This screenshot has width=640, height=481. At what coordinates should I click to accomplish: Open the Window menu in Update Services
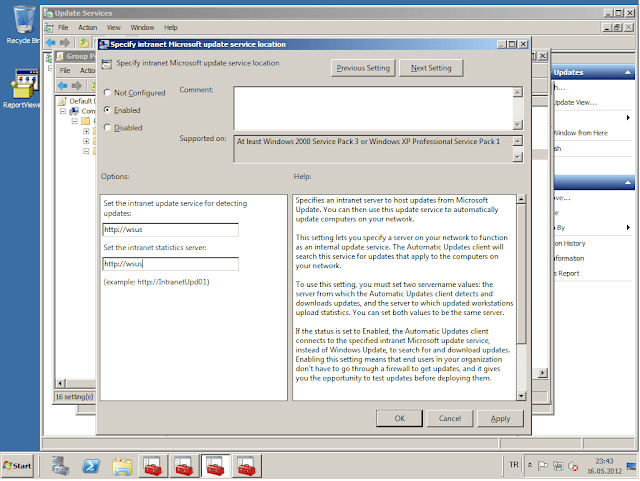pos(142,27)
